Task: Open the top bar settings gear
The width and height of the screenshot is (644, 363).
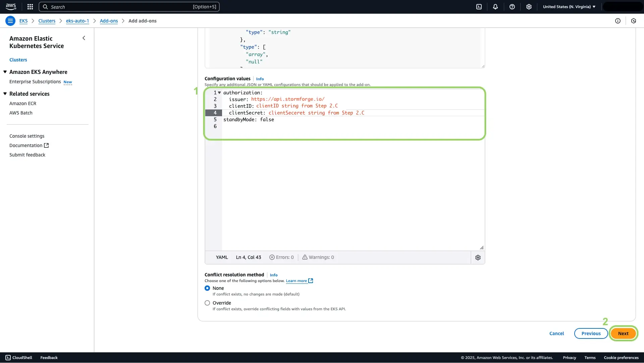Action: point(529,7)
